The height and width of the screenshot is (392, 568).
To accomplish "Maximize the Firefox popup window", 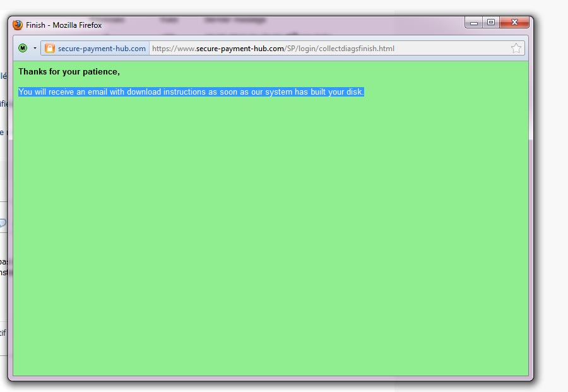I will [490, 23].
